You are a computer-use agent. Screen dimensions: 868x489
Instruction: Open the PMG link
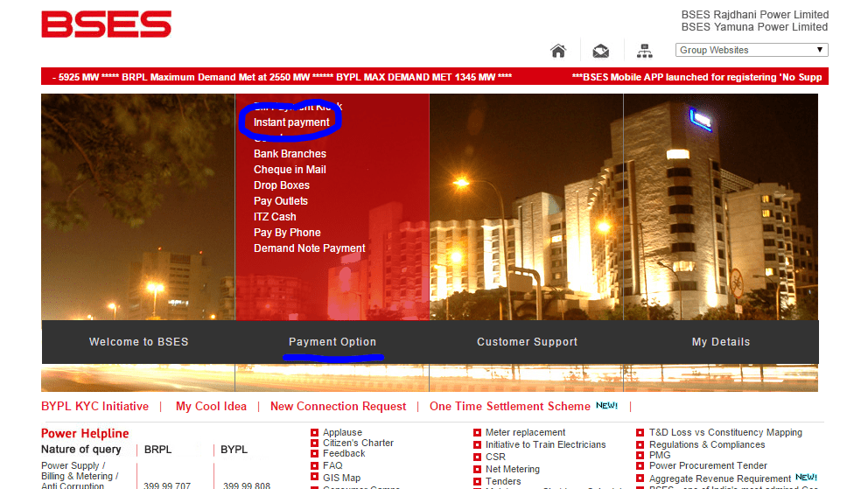tap(659, 455)
